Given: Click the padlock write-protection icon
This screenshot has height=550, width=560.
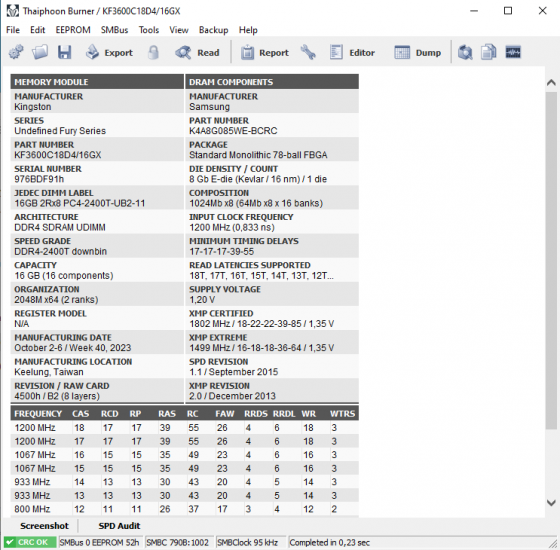Looking at the screenshot, I should pyautogui.click(x=154, y=52).
